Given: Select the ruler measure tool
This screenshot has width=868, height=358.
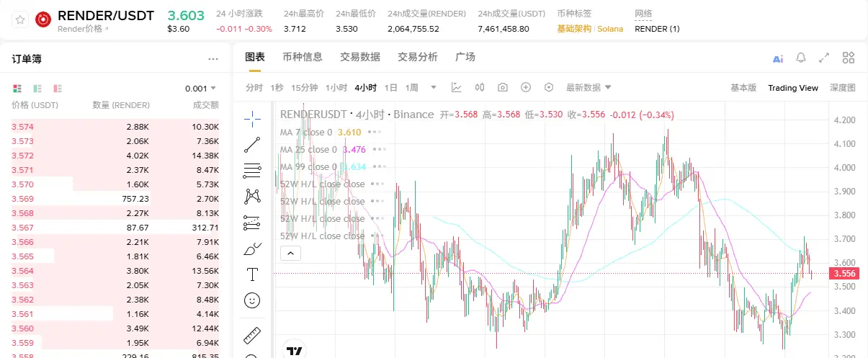Looking at the screenshot, I should 252,335.
